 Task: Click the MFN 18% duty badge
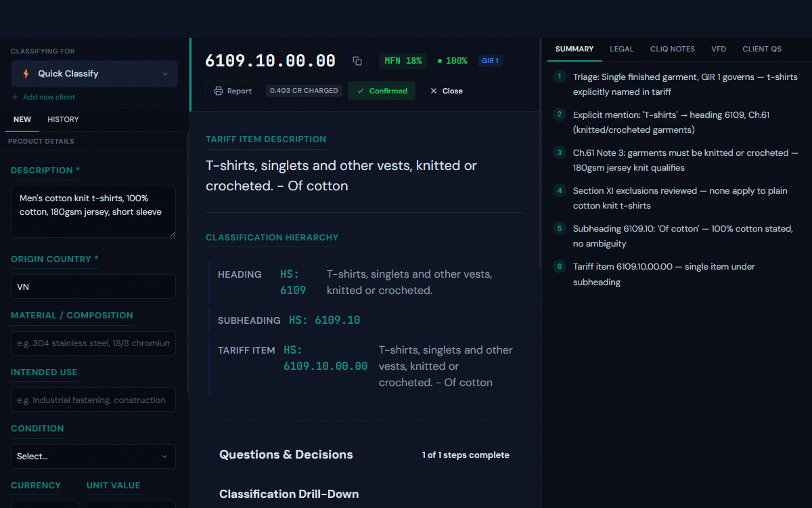pyautogui.click(x=403, y=61)
